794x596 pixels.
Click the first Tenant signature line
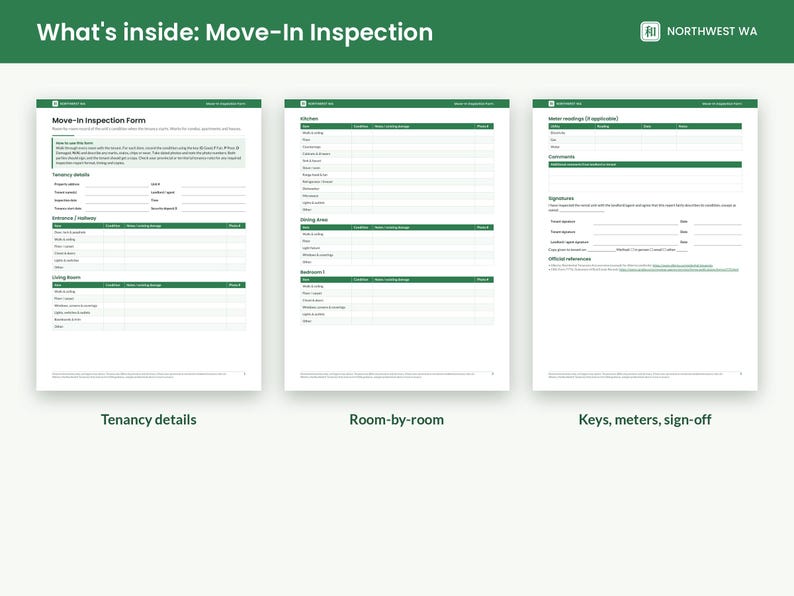636,222
